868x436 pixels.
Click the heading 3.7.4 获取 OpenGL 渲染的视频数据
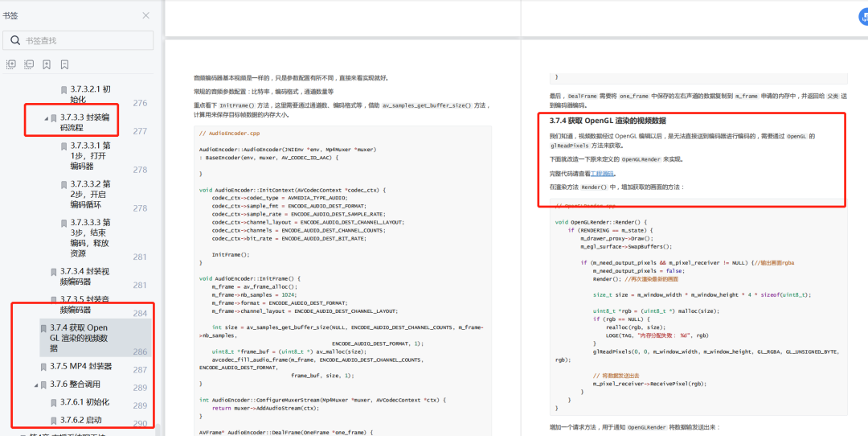point(608,121)
